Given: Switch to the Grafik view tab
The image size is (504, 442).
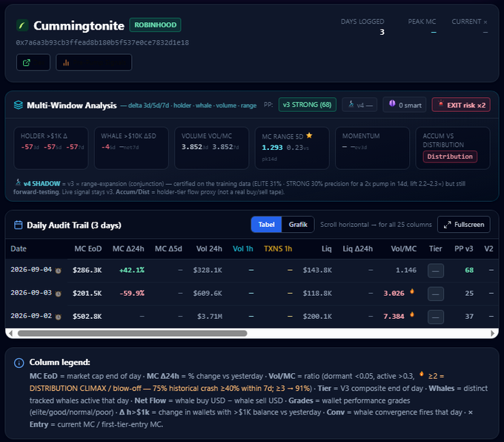Looking at the screenshot, I should tap(298, 225).
